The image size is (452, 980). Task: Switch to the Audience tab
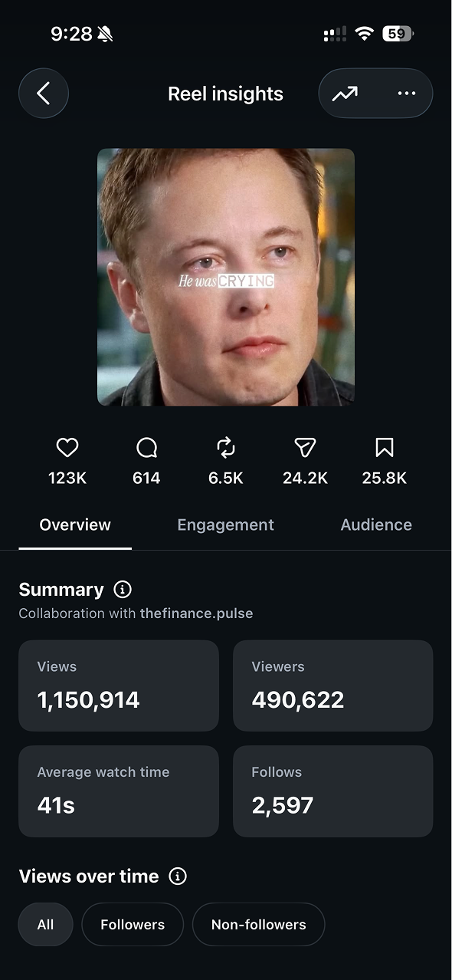pyautogui.click(x=376, y=525)
